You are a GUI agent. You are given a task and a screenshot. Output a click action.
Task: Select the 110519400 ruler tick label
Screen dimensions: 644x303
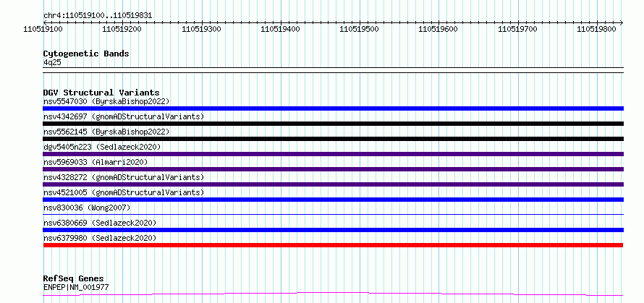point(281,29)
